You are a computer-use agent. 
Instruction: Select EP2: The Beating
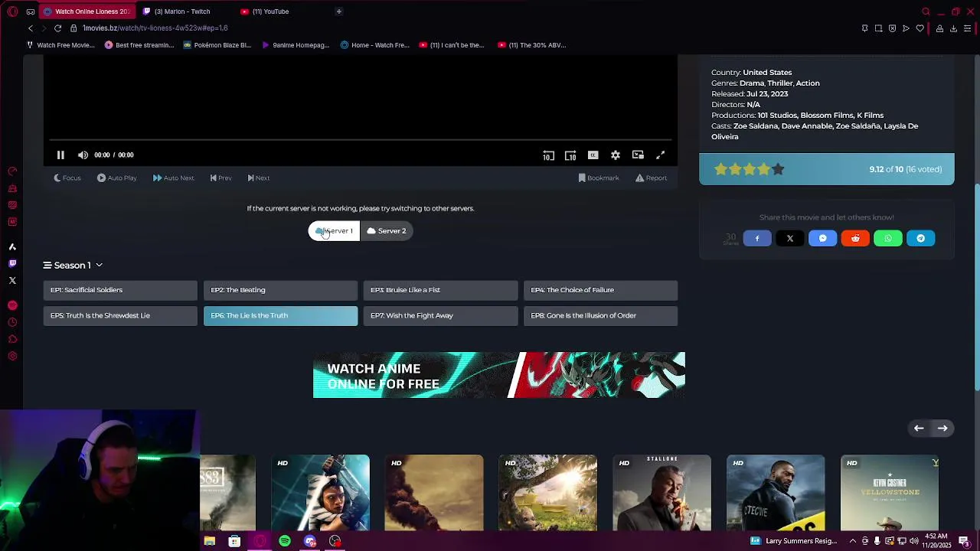(x=280, y=290)
